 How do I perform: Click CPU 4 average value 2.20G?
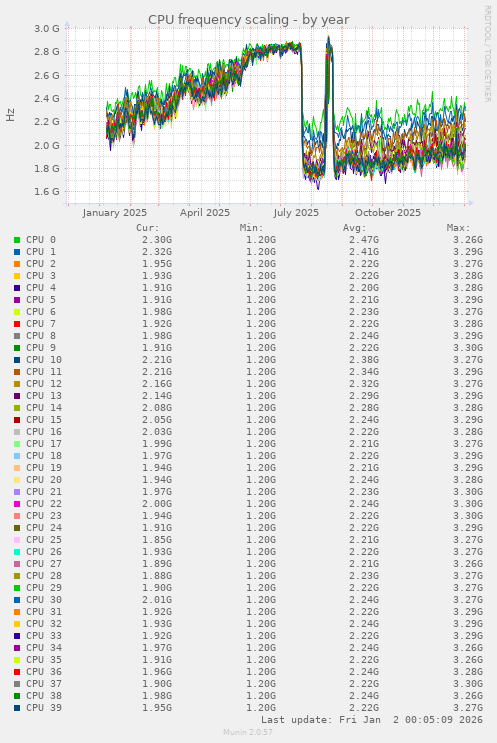[x=364, y=288]
